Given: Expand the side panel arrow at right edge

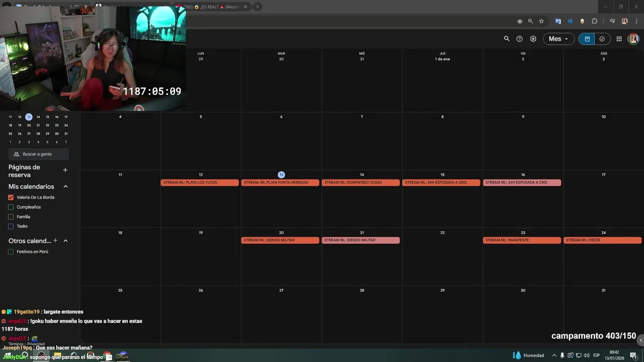Looking at the screenshot, I should coord(640,340).
